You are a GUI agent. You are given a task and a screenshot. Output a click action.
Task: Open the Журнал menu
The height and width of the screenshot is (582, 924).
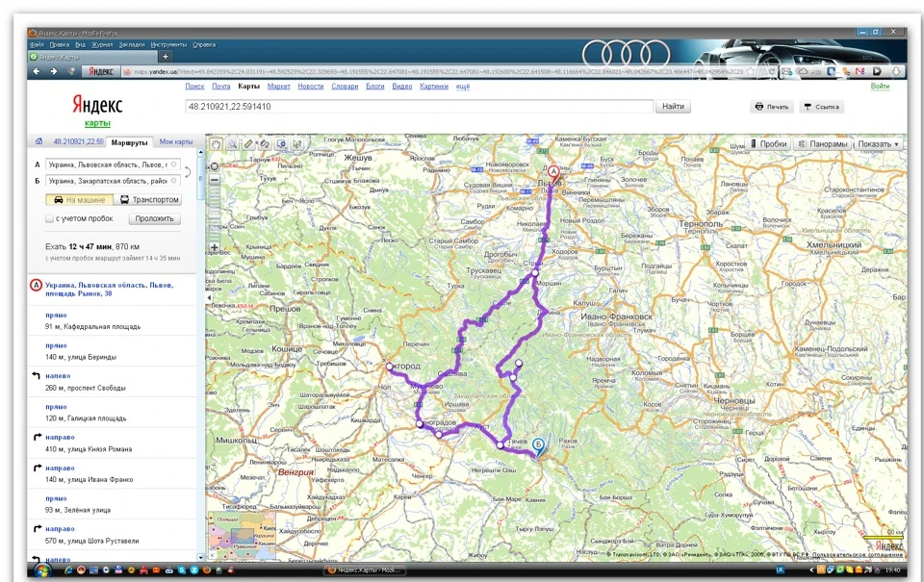click(102, 45)
